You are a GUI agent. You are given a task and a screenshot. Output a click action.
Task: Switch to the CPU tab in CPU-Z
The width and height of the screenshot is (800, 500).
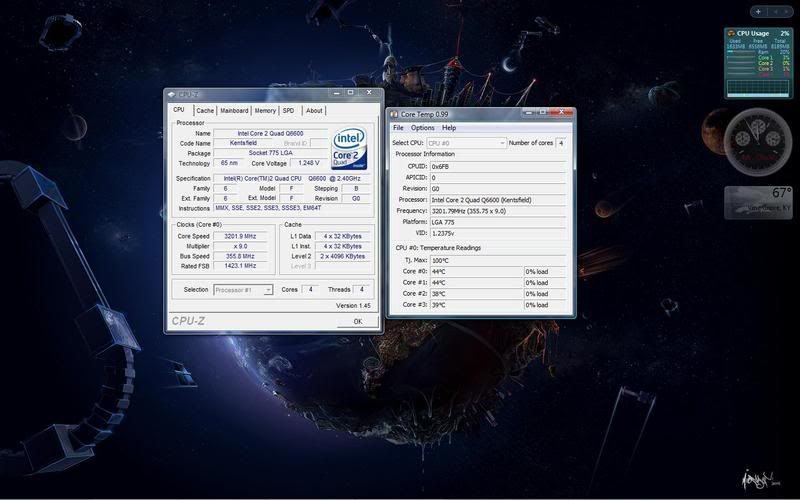[x=179, y=110]
